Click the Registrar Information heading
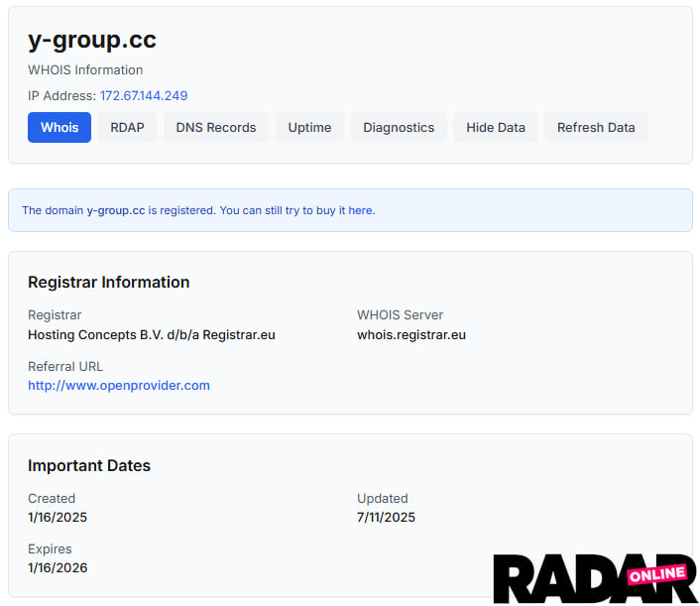This screenshot has height=606, width=700. click(x=108, y=283)
